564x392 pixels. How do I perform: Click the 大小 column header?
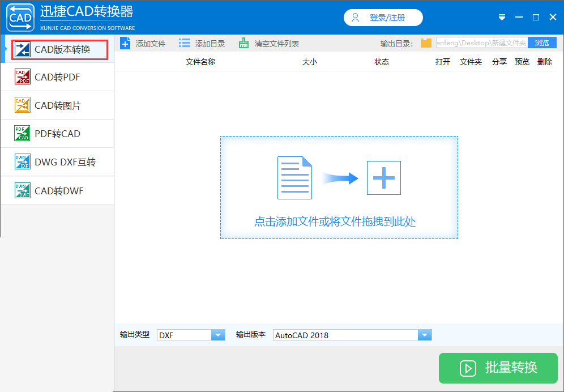[x=310, y=62]
